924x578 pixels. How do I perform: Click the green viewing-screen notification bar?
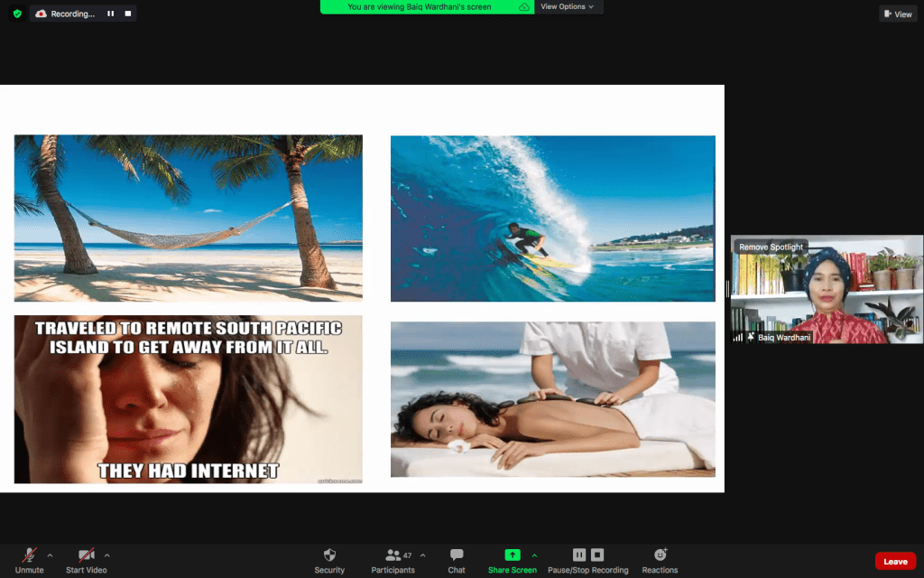coord(427,6)
